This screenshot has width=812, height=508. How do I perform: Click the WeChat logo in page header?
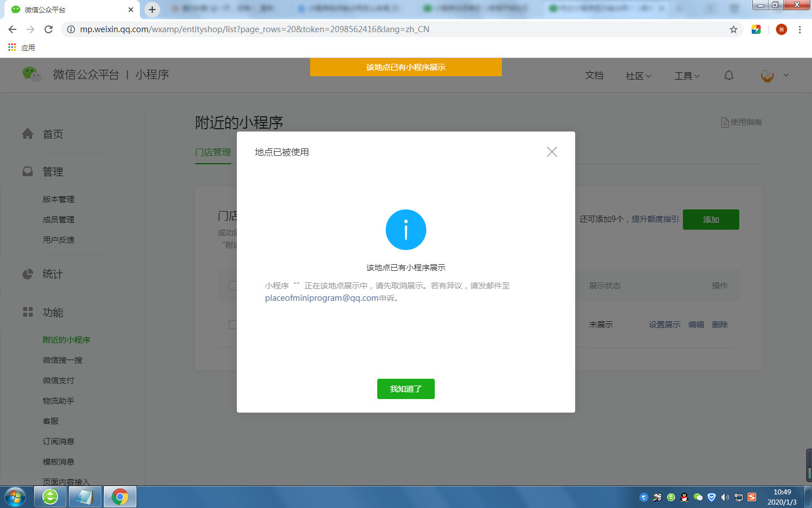pyautogui.click(x=32, y=74)
